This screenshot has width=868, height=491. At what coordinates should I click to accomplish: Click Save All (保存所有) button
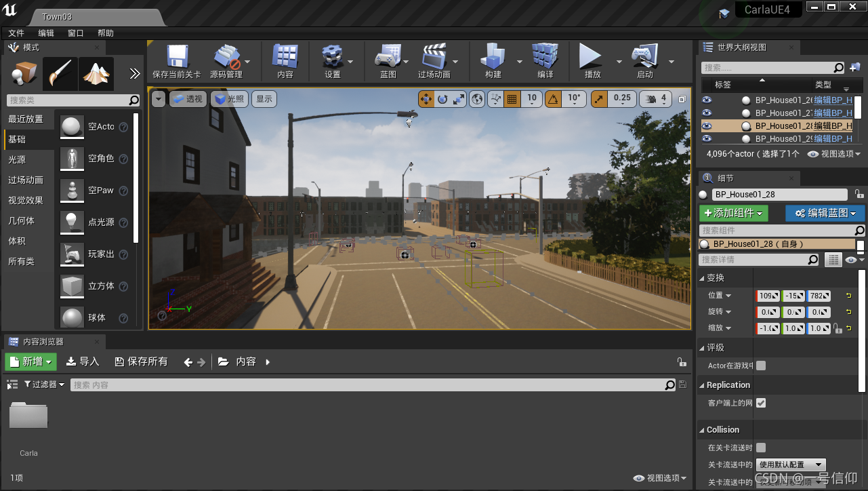pos(141,361)
